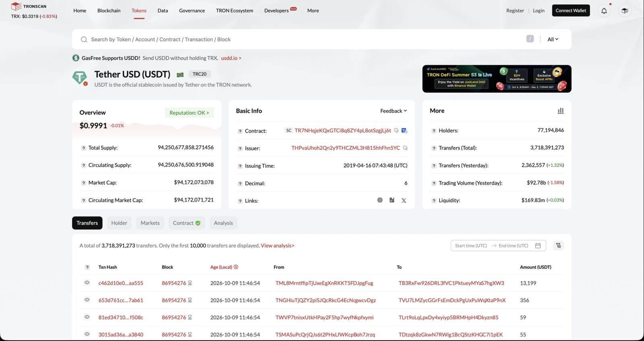Click the Connect Wallet button
Image resolution: width=644 pixels, height=341 pixels.
[571, 10]
